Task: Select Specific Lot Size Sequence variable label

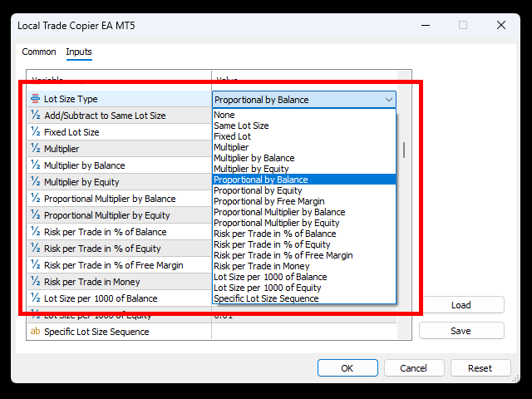Action: pos(96,332)
